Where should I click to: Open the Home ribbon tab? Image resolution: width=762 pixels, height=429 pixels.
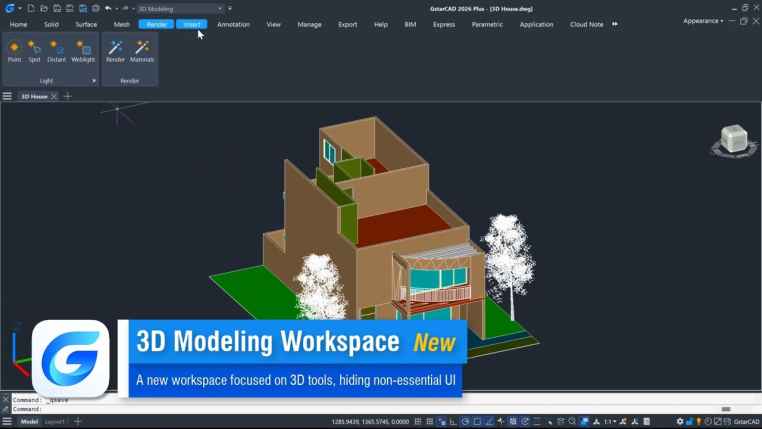(x=18, y=24)
